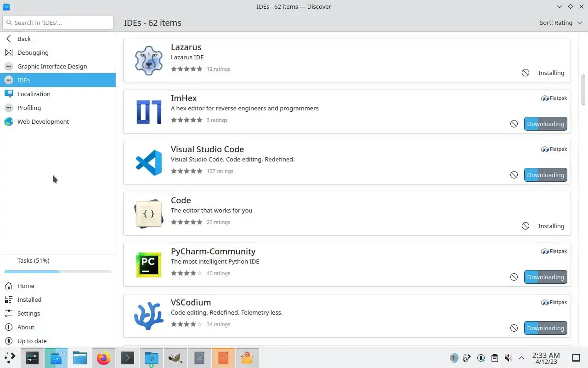Open the Localization category
The width and height of the screenshot is (588, 368).
pos(58,94)
